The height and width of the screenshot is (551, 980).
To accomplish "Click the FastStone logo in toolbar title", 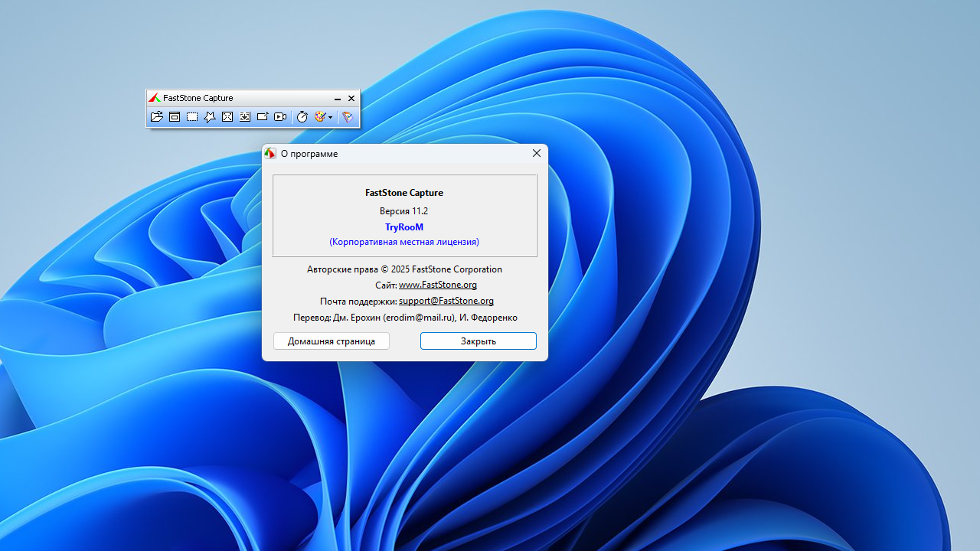I will (x=154, y=98).
